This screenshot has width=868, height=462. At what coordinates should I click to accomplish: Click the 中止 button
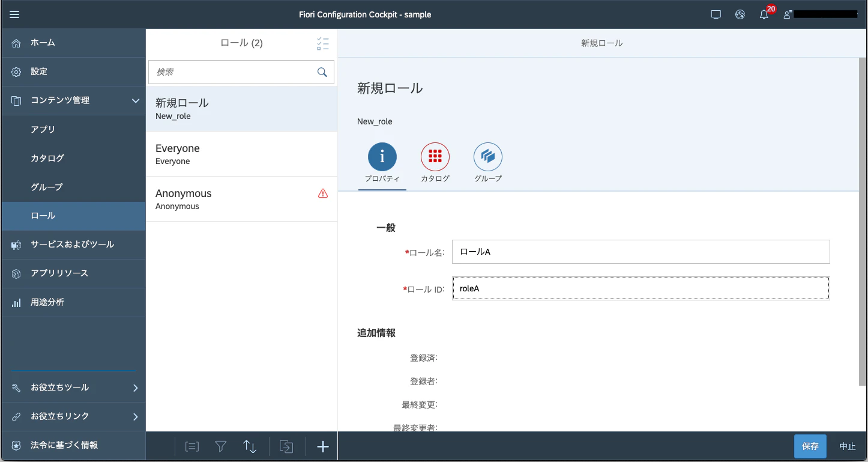848,446
